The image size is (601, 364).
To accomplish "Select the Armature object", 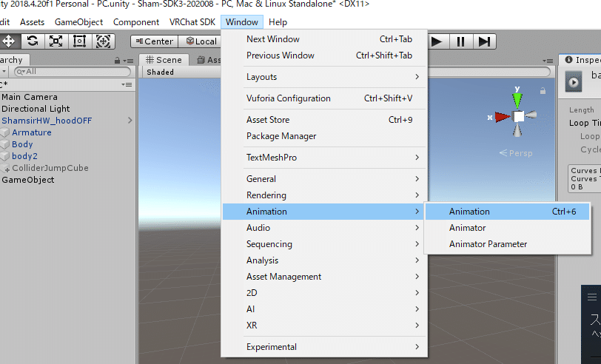I will (x=31, y=132).
